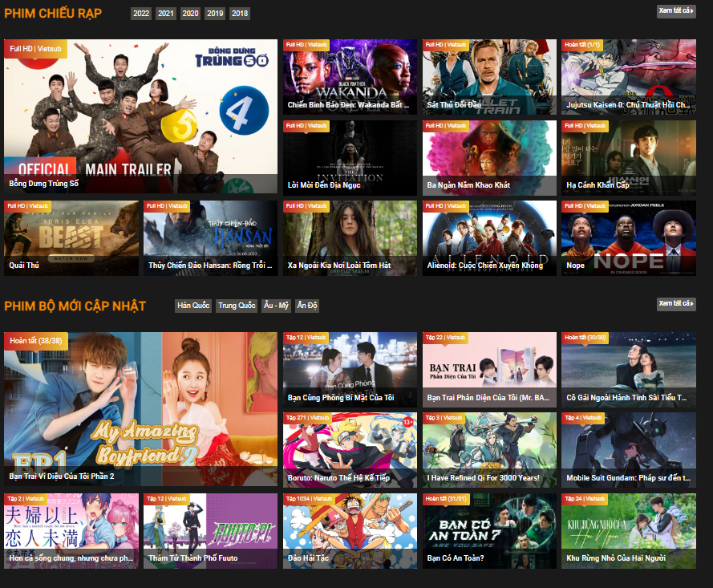The width and height of the screenshot is (713, 588).
Task: Select the Trung Quốc series filter
Action: tap(237, 306)
